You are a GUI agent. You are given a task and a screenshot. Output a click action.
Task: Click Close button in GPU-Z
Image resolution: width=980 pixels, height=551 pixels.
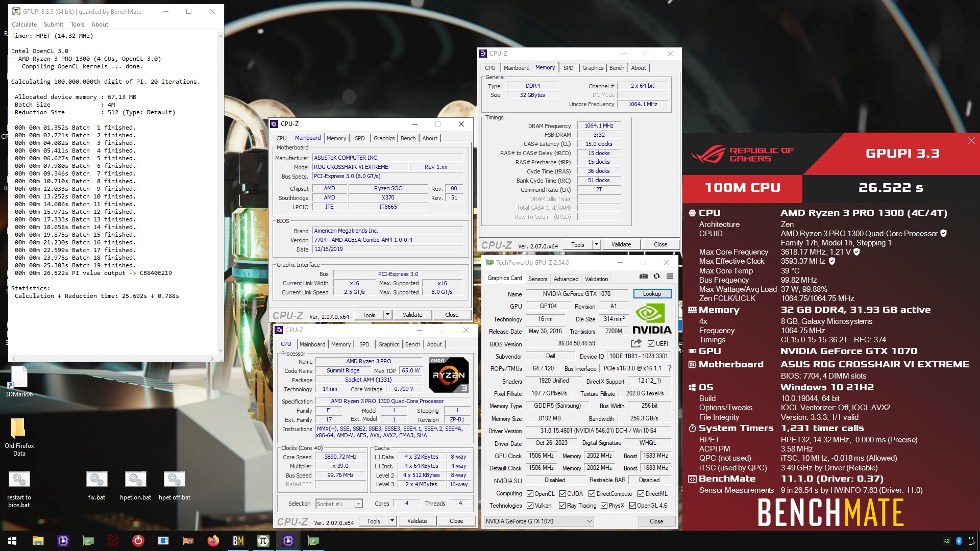pyautogui.click(x=656, y=521)
